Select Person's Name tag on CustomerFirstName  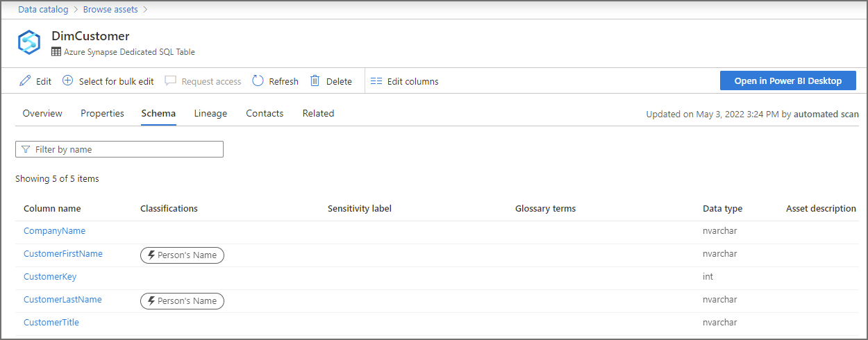(182, 255)
